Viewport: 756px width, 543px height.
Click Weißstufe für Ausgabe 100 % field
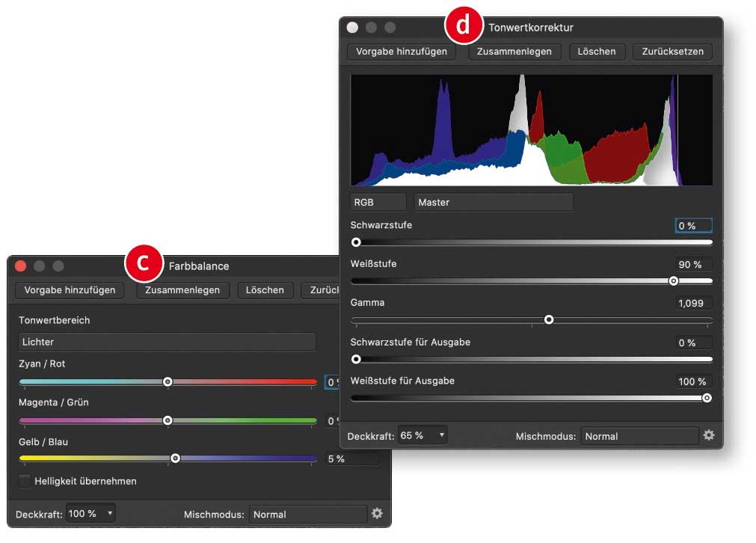[693, 381]
